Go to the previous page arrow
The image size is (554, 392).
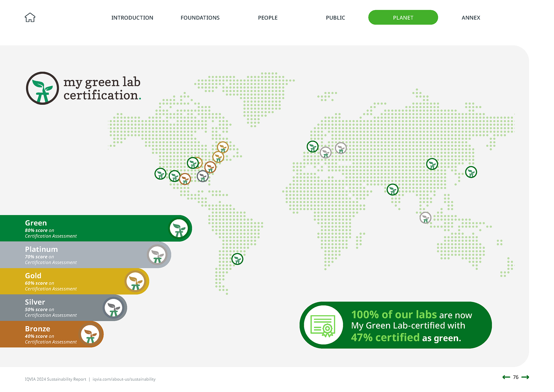pos(506,377)
